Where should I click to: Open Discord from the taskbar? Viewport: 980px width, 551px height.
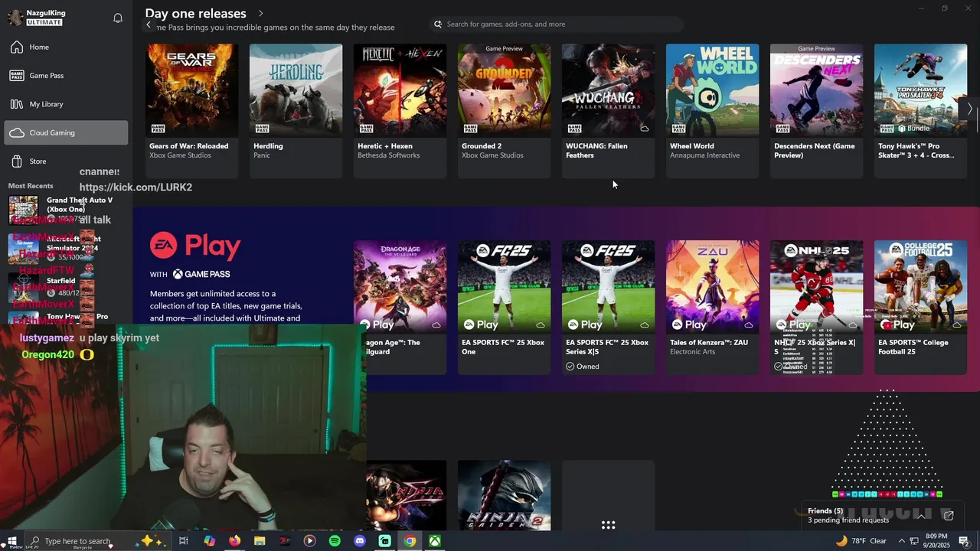click(360, 541)
